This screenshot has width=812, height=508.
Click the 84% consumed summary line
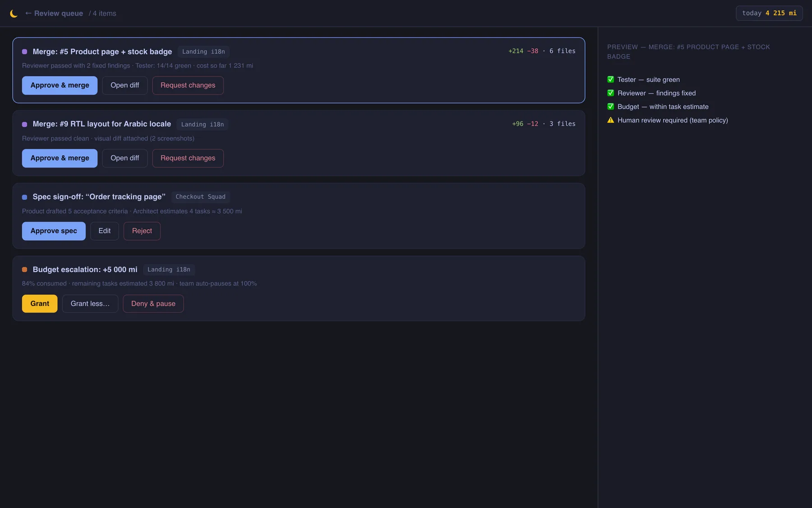coord(139,284)
